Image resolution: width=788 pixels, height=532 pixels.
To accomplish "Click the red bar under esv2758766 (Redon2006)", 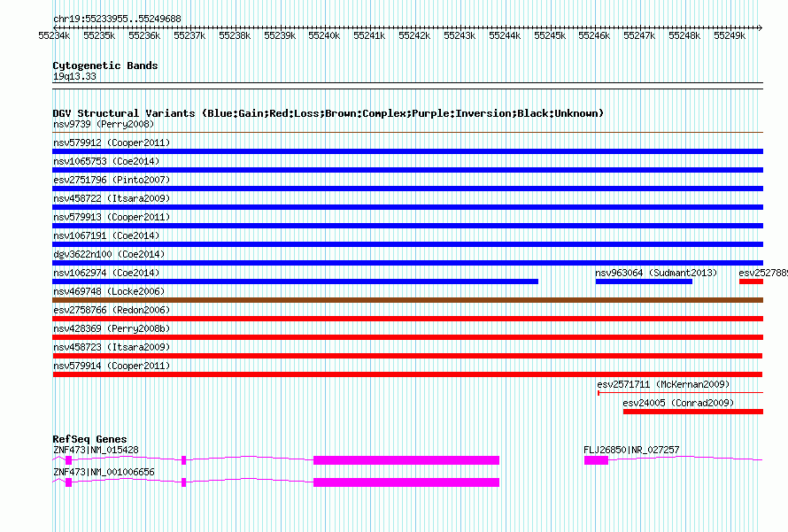I will pyautogui.click(x=407, y=319).
